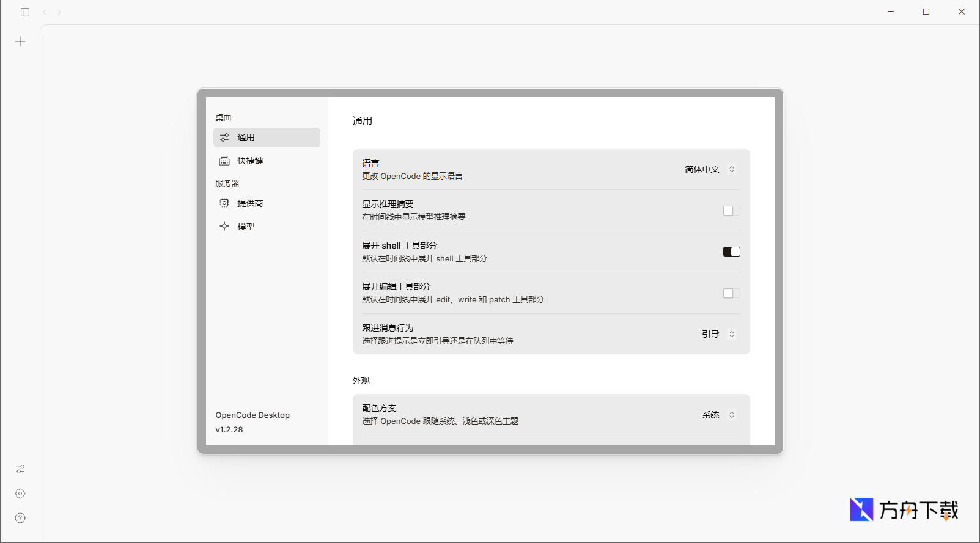Click the 显示推理摘要 setting title
This screenshot has width=980, height=543.
[x=388, y=204]
